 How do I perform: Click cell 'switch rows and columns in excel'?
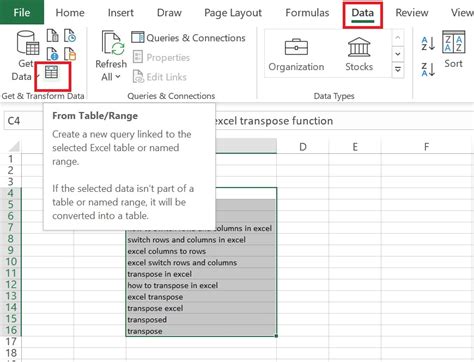pos(201,240)
